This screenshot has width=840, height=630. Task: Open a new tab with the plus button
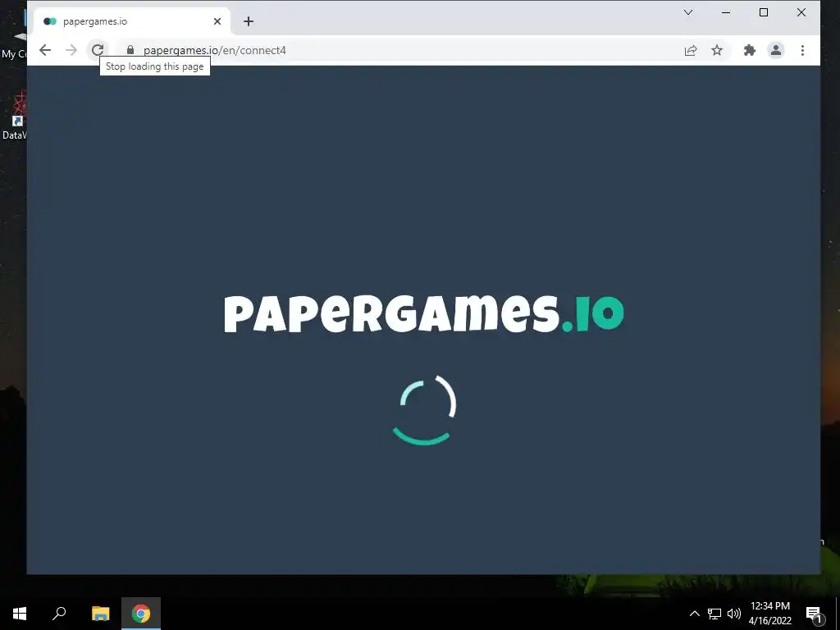click(x=248, y=21)
